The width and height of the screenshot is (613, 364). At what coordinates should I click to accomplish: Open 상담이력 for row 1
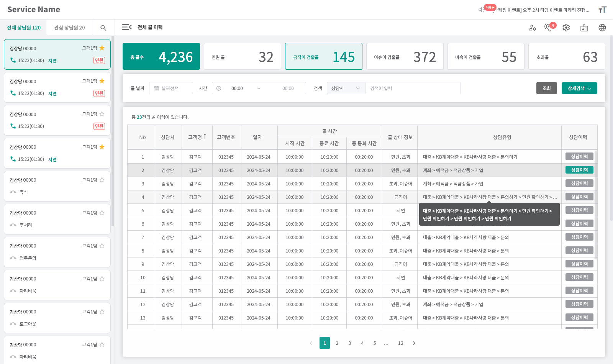click(x=579, y=156)
